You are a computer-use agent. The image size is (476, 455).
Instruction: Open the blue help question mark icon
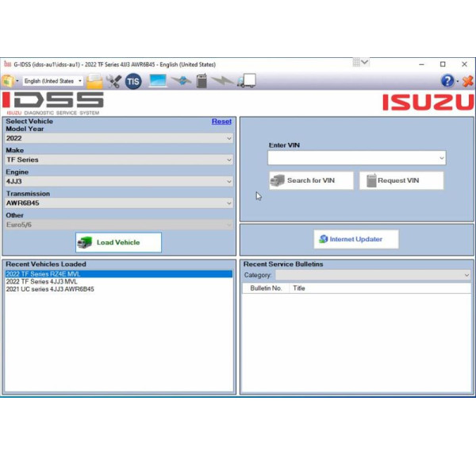coord(448,81)
